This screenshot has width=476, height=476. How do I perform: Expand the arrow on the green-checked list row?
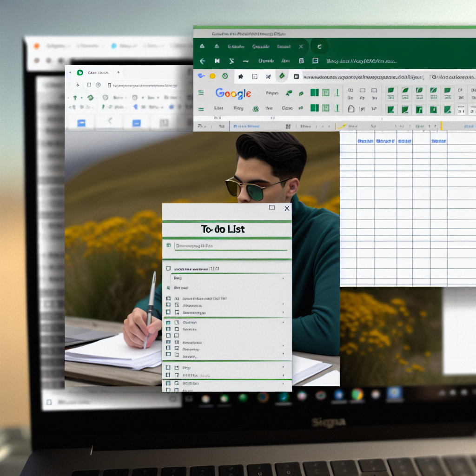[283, 322]
